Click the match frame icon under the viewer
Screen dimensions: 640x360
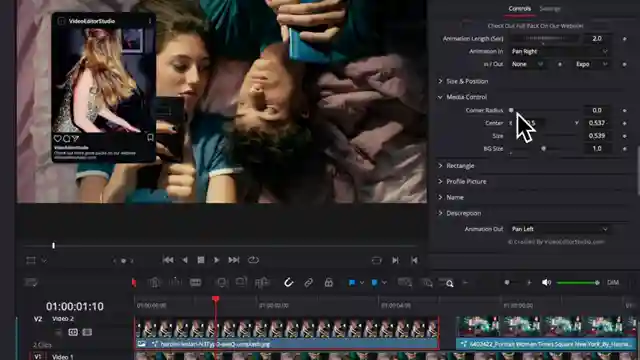(x=376, y=260)
